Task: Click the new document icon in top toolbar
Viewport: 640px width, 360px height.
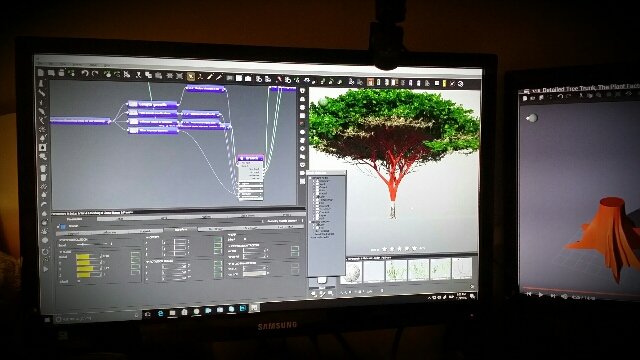Action: (41, 73)
